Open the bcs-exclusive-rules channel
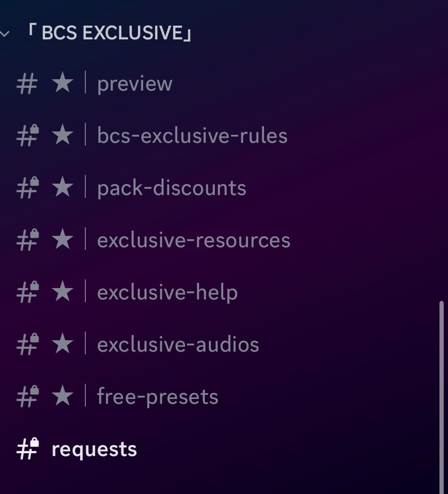 coord(192,136)
